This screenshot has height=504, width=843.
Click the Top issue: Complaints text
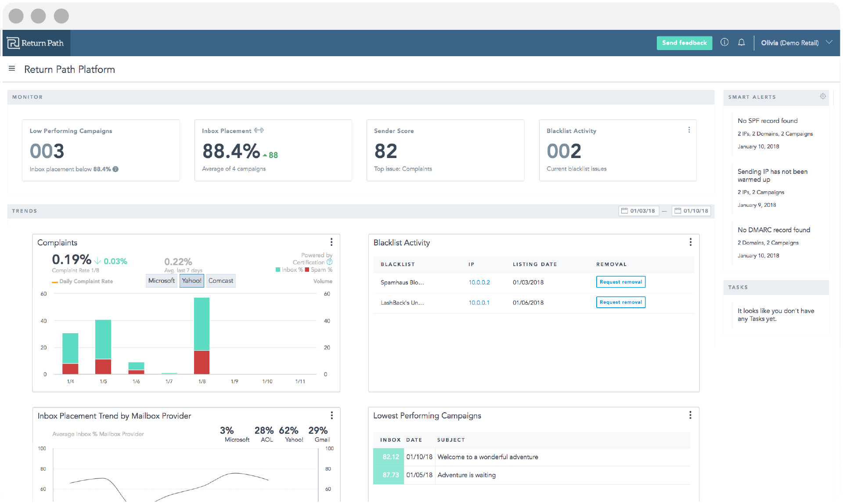click(403, 169)
